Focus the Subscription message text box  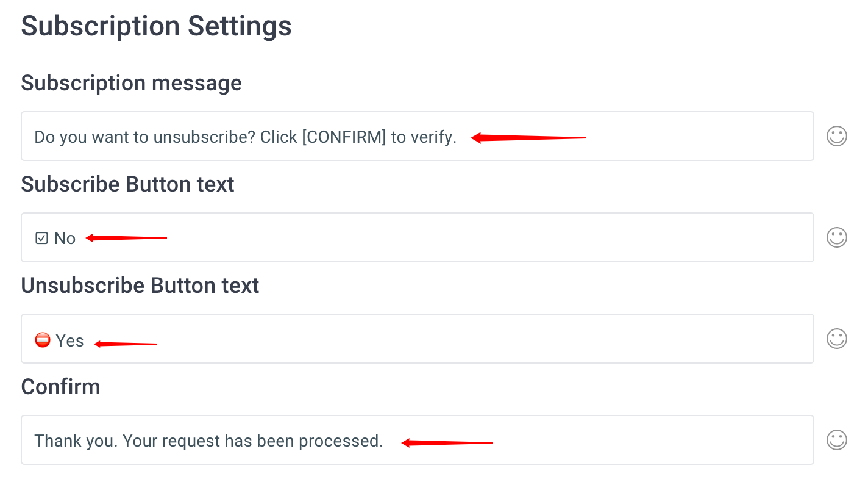tap(418, 136)
